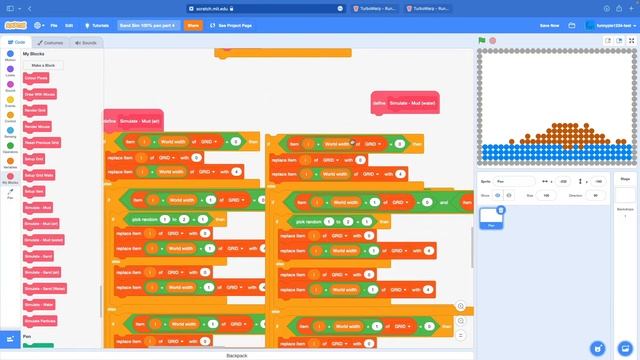Viewport: 640px width, 360px height.
Task: Click the sprite Size field
Action: [546, 196]
